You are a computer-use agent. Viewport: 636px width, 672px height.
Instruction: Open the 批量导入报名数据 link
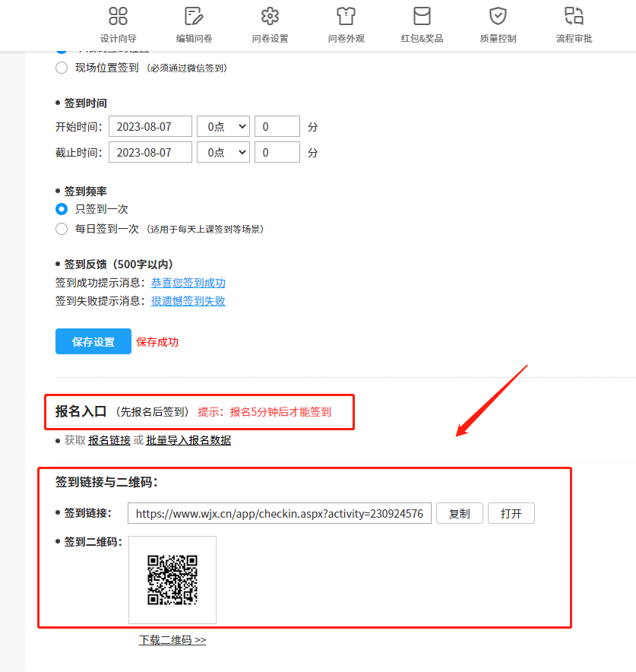pyautogui.click(x=188, y=440)
